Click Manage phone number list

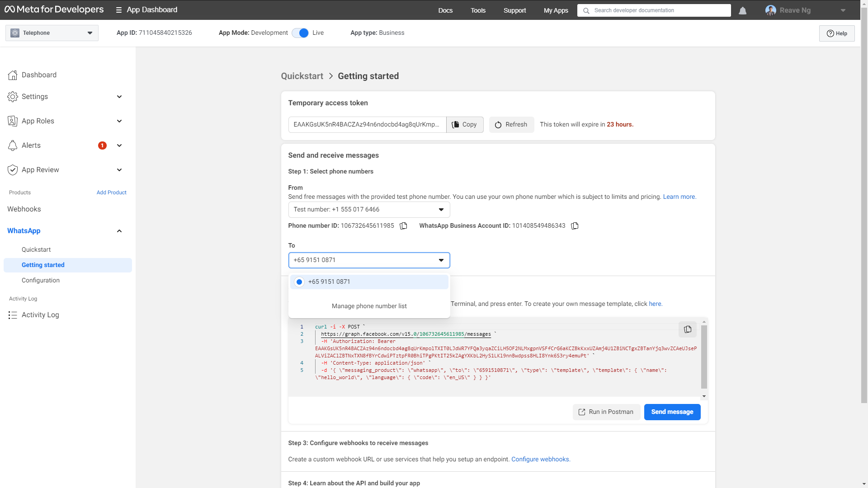pyautogui.click(x=369, y=306)
